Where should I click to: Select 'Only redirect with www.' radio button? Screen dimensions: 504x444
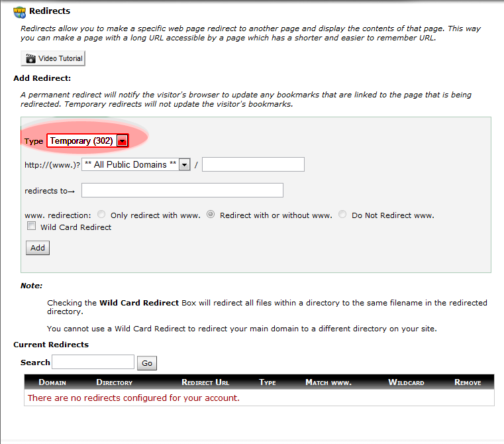click(101, 214)
